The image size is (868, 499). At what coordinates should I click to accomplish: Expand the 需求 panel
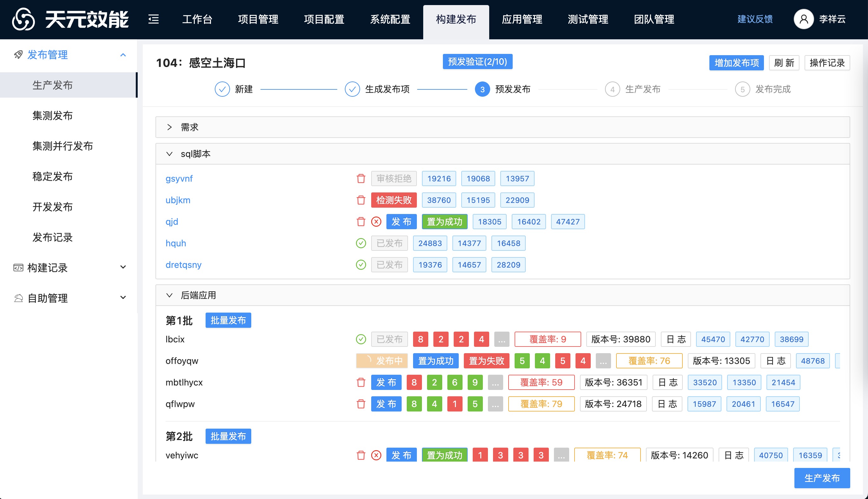coord(169,127)
